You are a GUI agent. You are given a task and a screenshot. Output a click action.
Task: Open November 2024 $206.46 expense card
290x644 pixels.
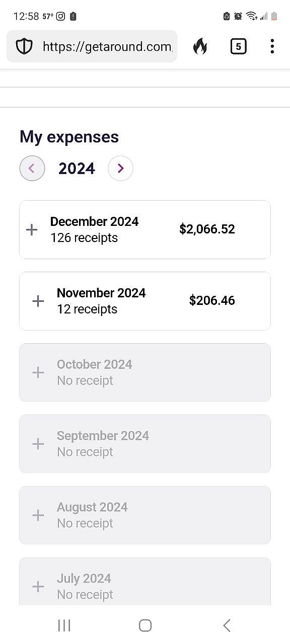click(x=145, y=301)
